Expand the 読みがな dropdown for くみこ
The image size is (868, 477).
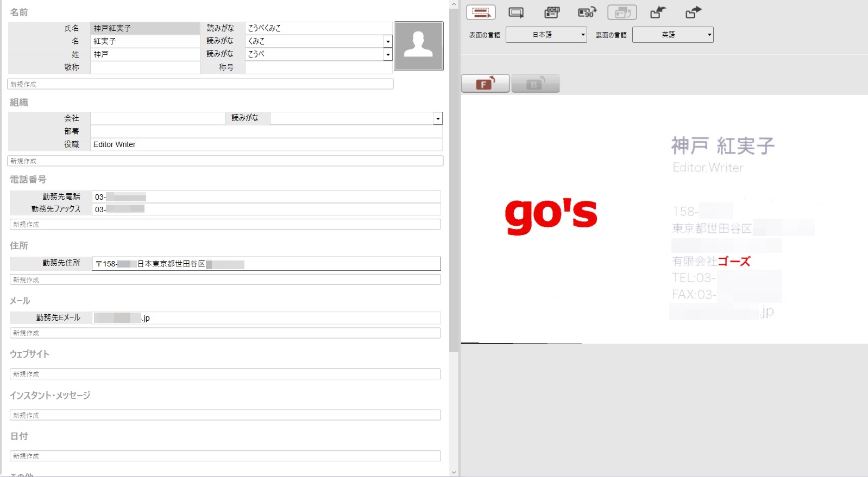[x=387, y=41]
